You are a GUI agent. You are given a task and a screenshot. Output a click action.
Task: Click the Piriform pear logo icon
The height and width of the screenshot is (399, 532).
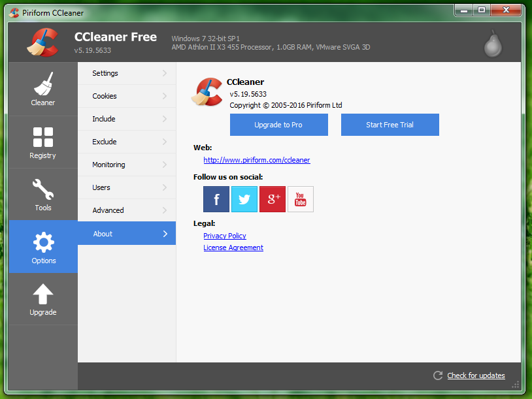[492, 44]
